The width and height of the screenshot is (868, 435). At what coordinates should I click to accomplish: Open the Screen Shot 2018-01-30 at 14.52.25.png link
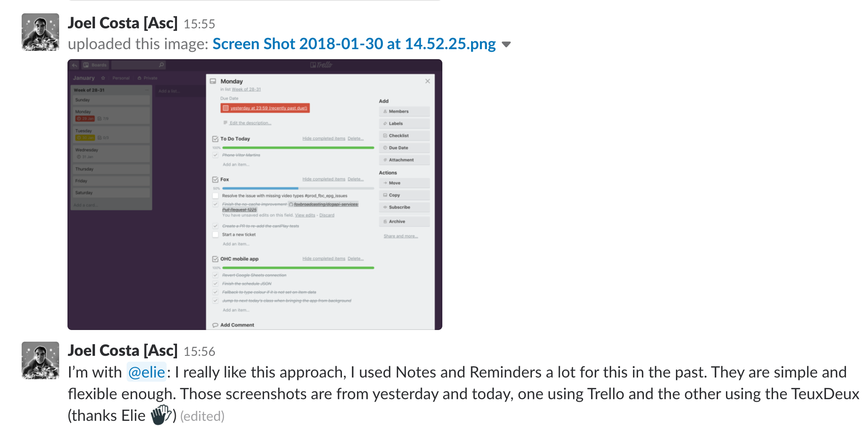point(354,44)
